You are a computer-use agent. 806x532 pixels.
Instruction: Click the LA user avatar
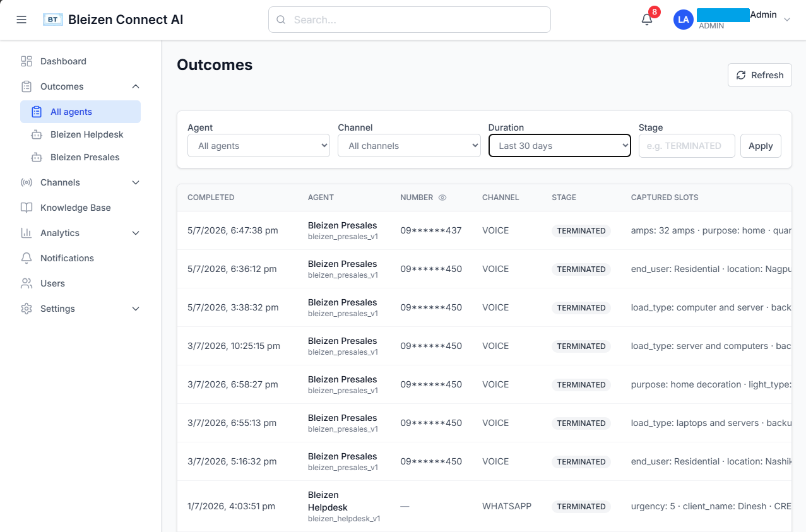coord(684,20)
